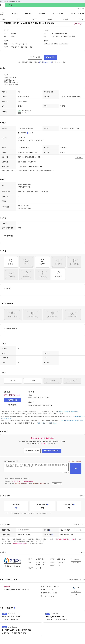Click the 고용24 site logo

pos(3,14)
